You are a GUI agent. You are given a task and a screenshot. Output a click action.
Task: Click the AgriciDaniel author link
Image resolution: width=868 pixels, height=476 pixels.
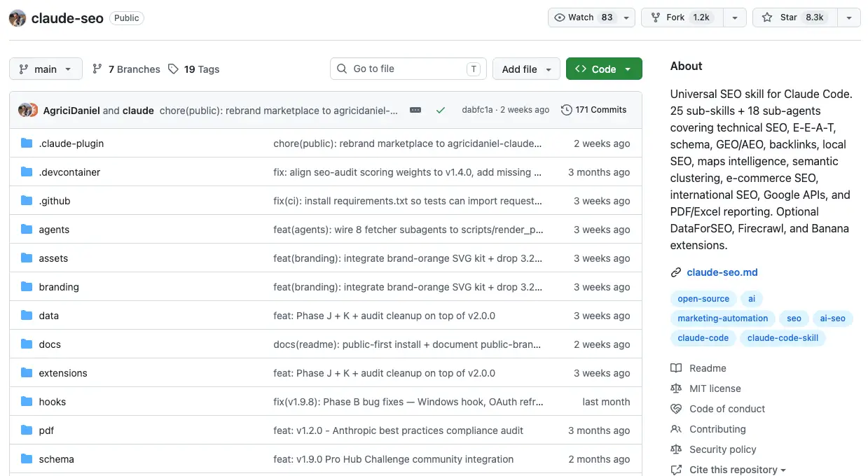[71, 110]
